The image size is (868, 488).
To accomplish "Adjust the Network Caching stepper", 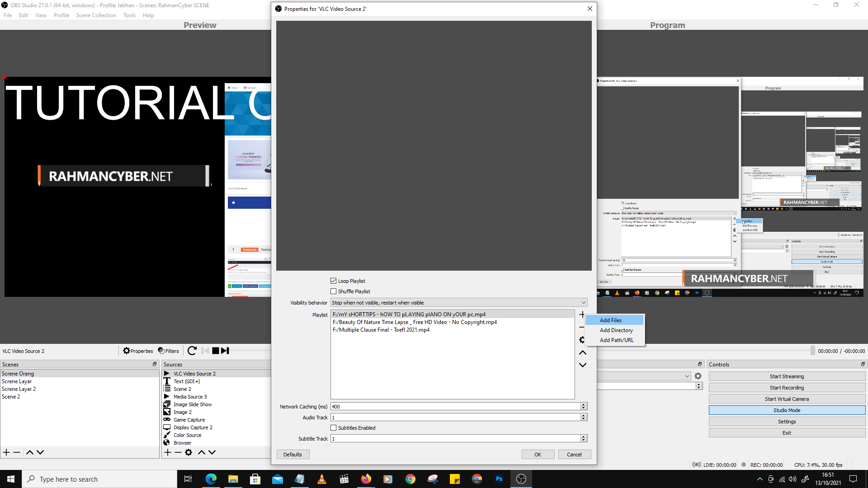I will pyautogui.click(x=584, y=407).
